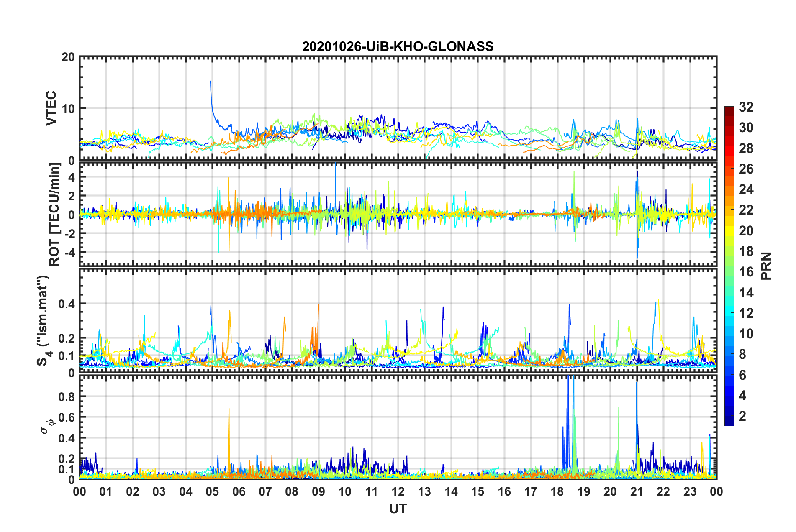The width and height of the screenshot is (796, 532).
Task: Click ROT axis tick label -4
Action: (69, 252)
